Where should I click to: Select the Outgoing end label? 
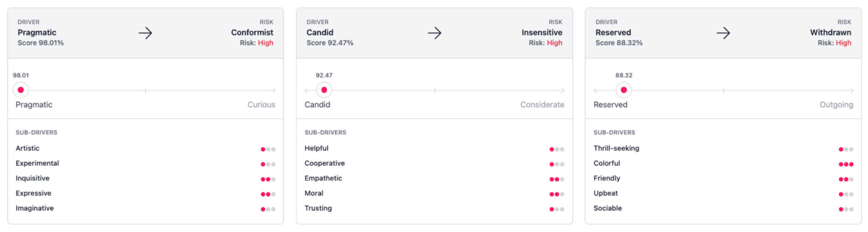(x=836, y=105)
